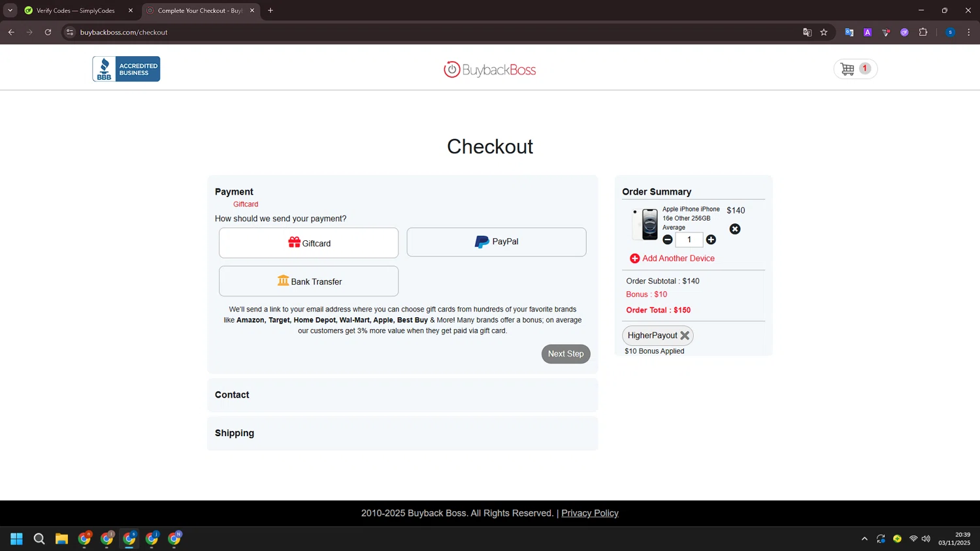Show hidden system tray icons
This screenshot has height=551, width=980.
click(864, 539)
